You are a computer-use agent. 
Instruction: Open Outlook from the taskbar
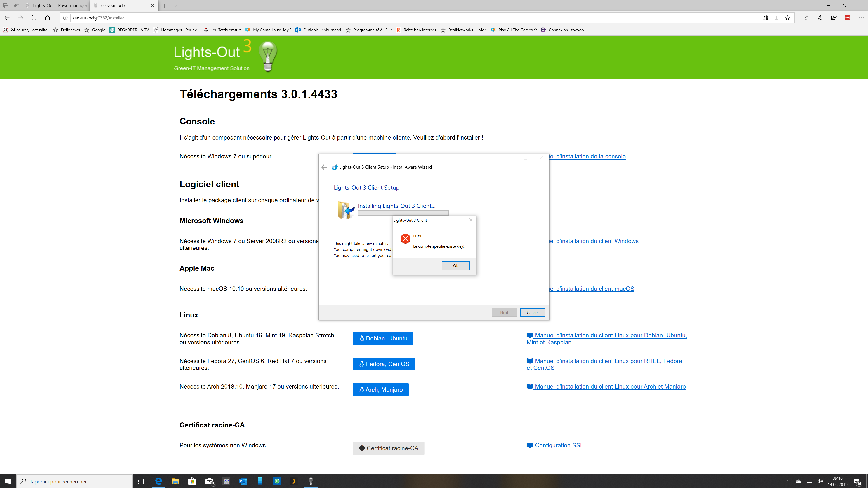pos(243,481)
